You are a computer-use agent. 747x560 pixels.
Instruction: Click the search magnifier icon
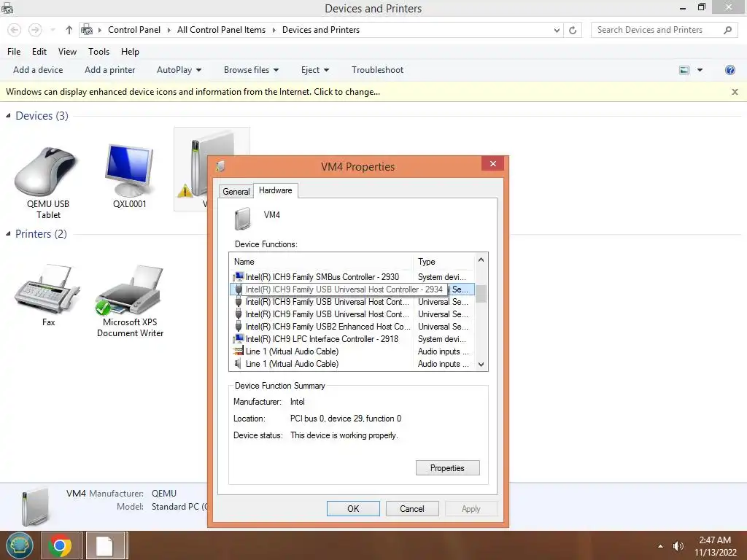point(727,30)
